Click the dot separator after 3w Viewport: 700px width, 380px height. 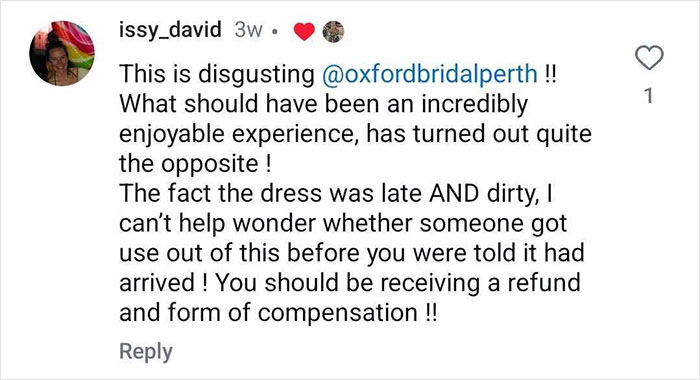(275, 32)
